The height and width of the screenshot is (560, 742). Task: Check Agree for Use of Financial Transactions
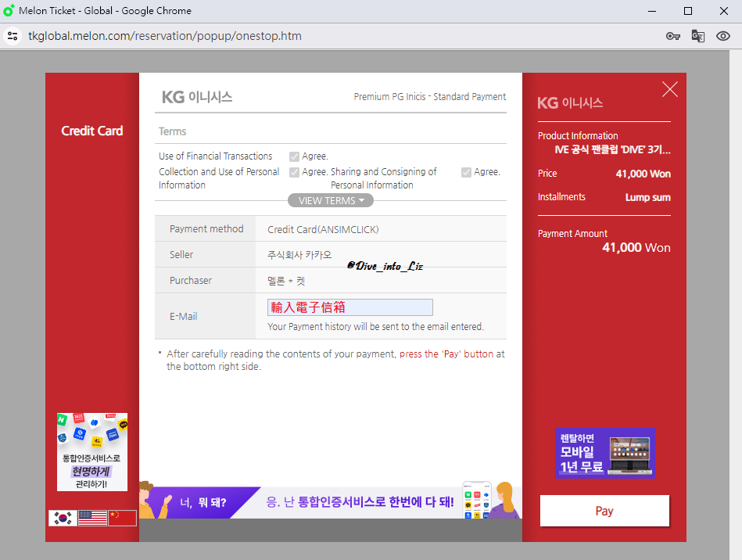tap(294, 156)
